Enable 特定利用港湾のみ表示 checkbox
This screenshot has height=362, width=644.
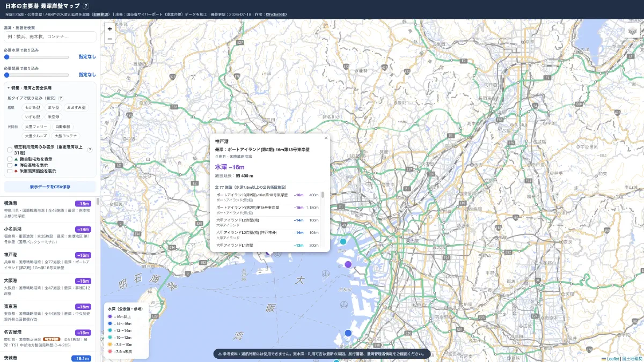[x=10, y=150]
